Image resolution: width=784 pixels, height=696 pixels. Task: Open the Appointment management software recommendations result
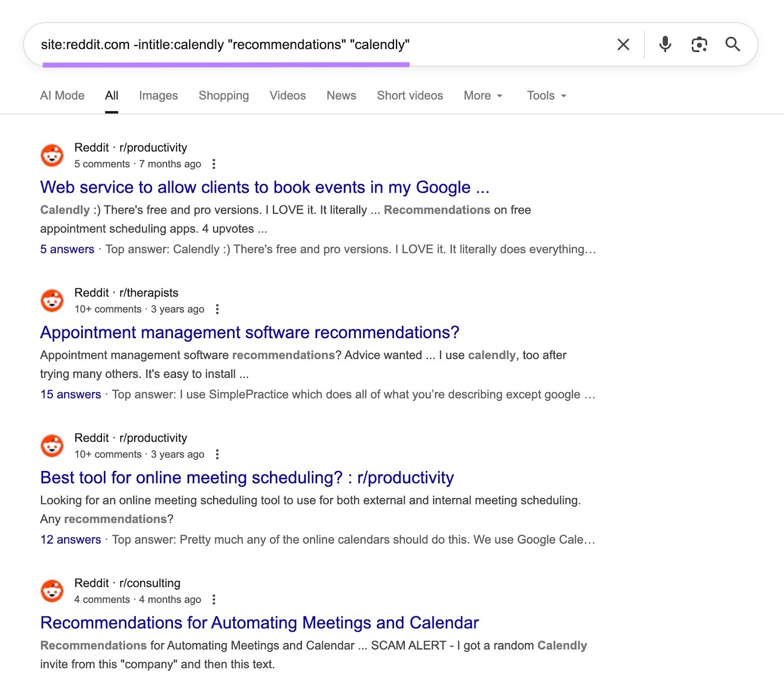(250, 332)
